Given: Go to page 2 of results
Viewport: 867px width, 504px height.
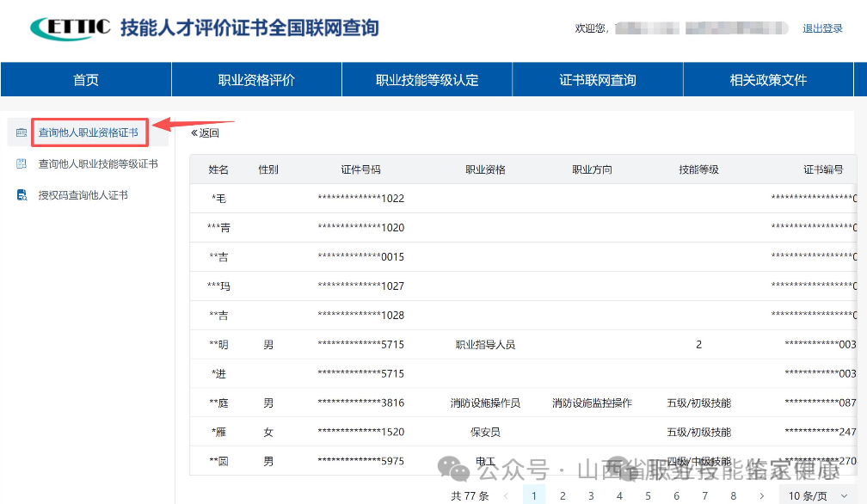Looking at the screenshot, I should [563, 495].
